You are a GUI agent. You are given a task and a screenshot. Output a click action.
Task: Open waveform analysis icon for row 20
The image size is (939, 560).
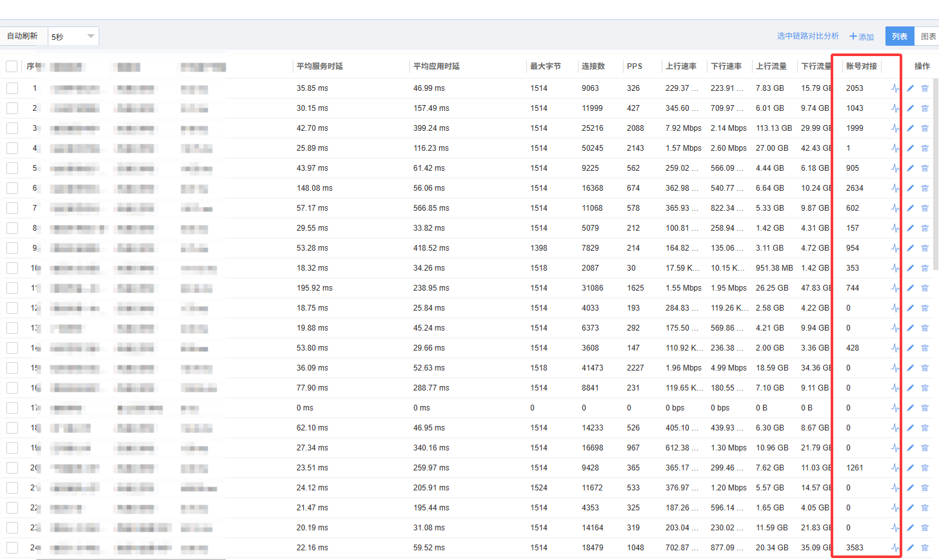(x=895, y=468)
